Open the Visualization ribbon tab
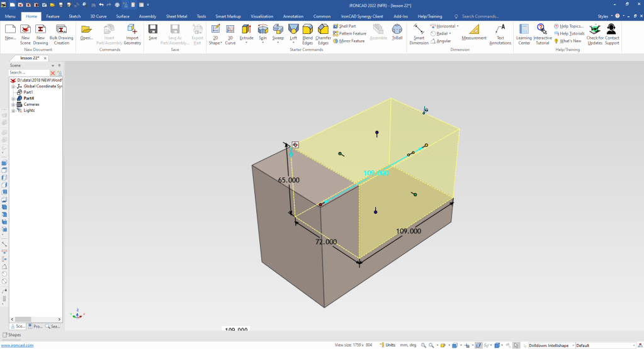This screenshot has height=349, width=644. (261, 16)
